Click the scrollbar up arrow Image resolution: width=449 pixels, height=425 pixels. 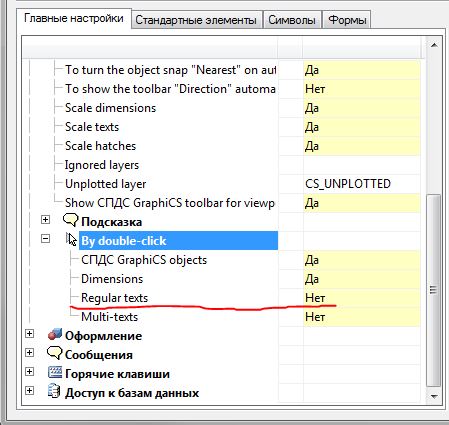pyautogui.click(x=434, y=45)
